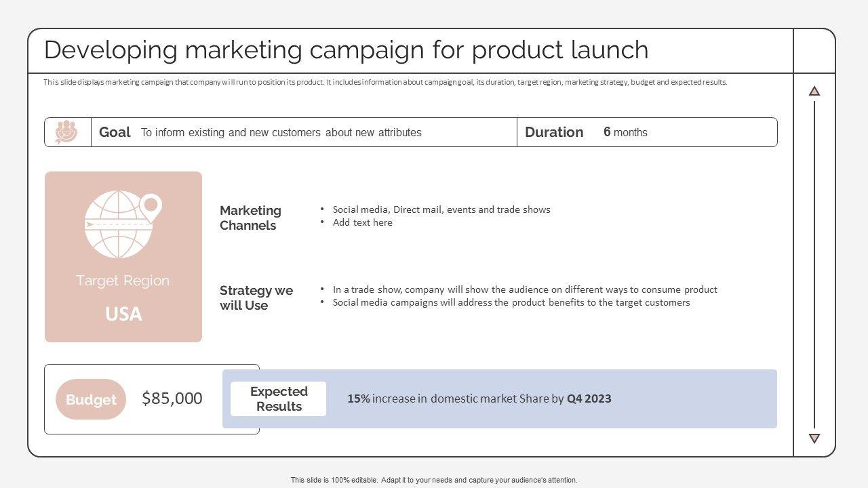Select the pink Budget pill
The image size is (868, 488).
click(91, 399)
